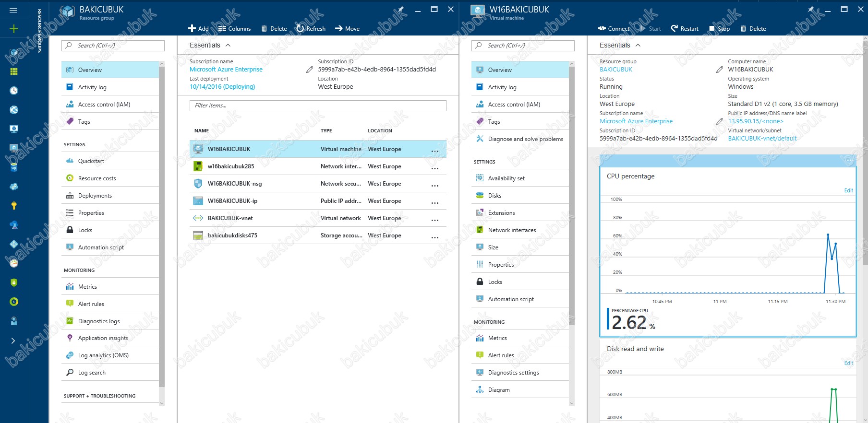Open BAKICUBUK-vnet/default subnet link
This screenshot has height=423, width=868.
(762, 139)
